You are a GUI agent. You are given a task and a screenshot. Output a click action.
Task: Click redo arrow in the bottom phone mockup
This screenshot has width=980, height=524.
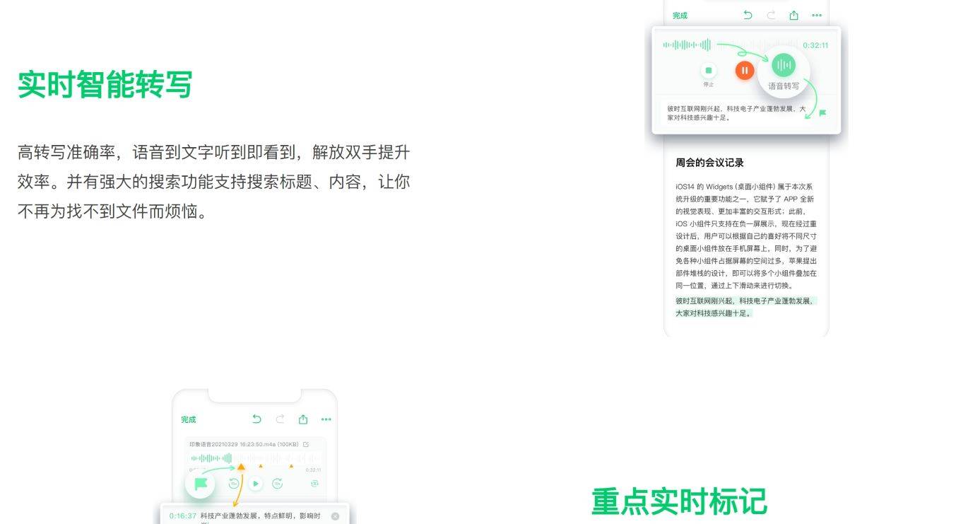click(280, 419)
